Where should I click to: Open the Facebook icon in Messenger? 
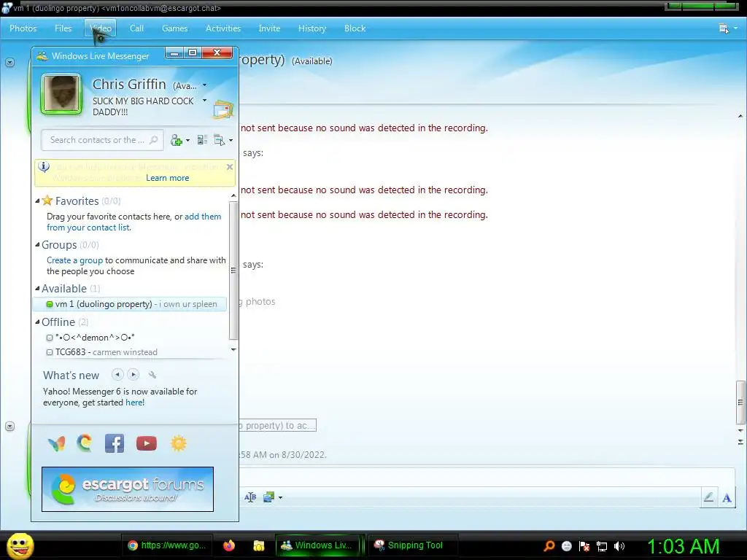click(115, 443)
